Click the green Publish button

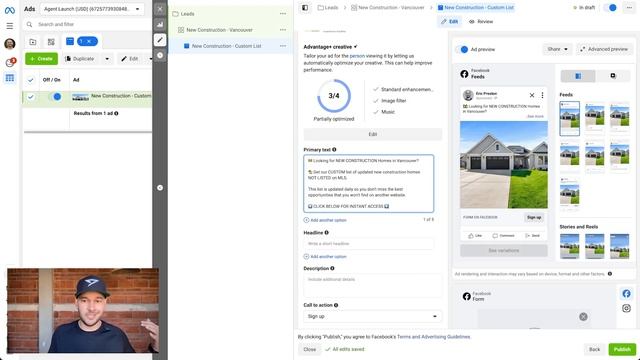pos(622,349)
